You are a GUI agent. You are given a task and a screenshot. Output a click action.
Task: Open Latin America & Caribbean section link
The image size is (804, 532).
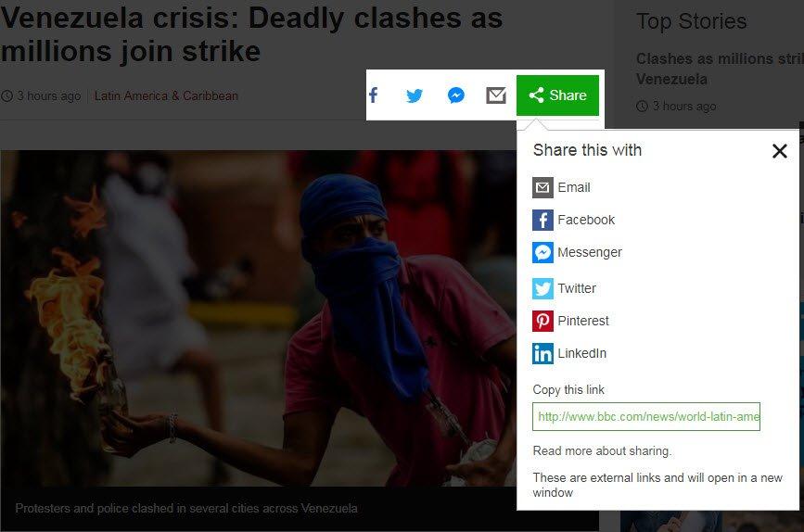(x=166, y=95)
